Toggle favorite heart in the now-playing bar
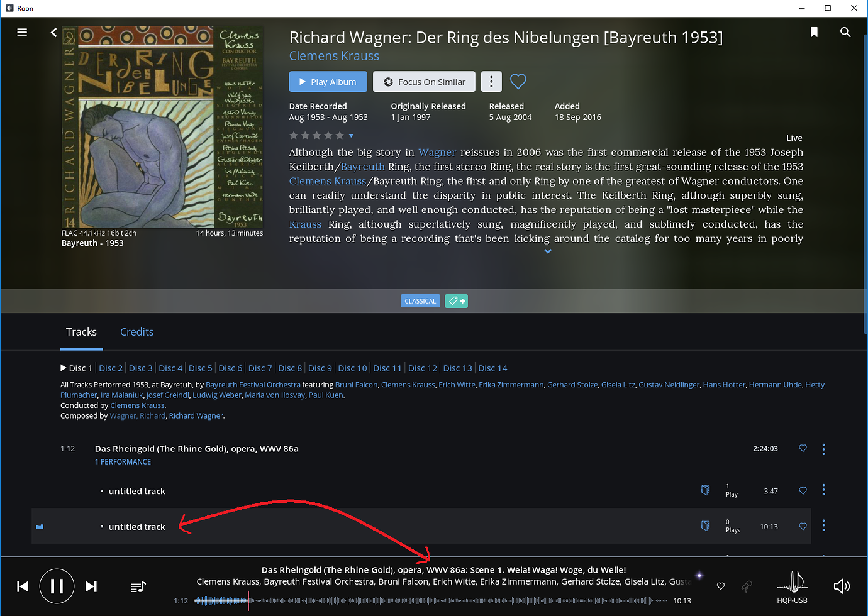The height and width of the screenshot is (616, 868). click(721, 586)
